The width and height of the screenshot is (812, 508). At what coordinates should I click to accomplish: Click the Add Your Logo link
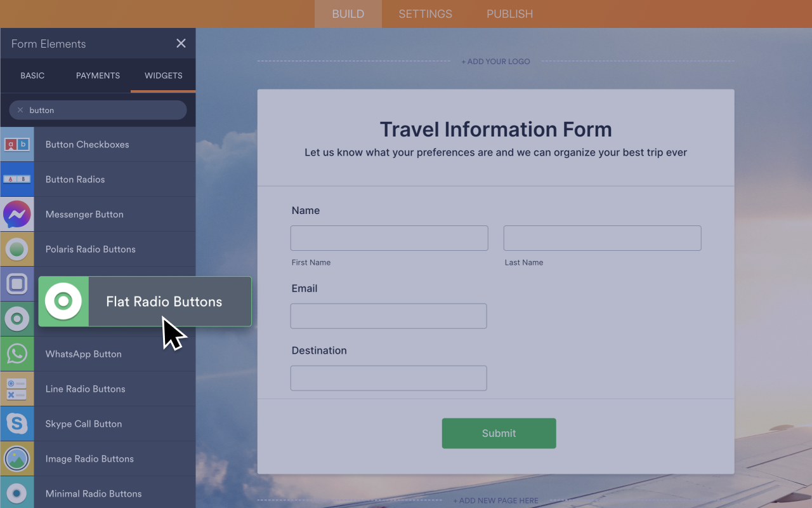495,61
